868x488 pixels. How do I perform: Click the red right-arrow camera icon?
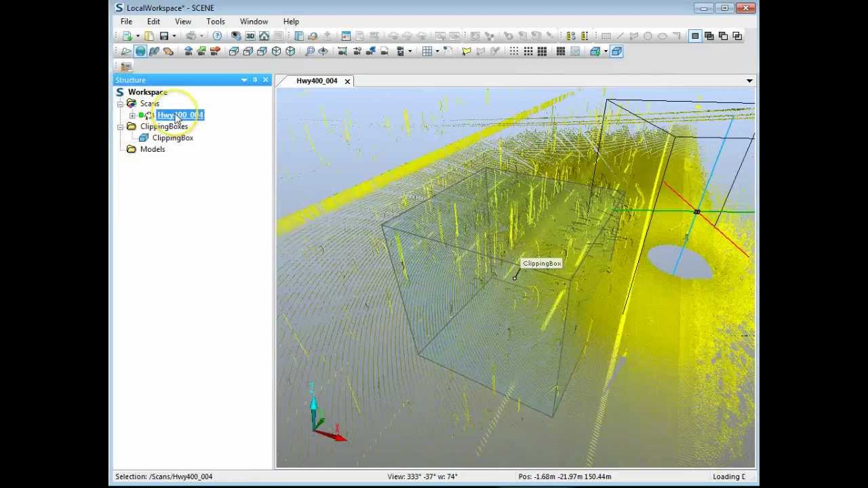215,52
